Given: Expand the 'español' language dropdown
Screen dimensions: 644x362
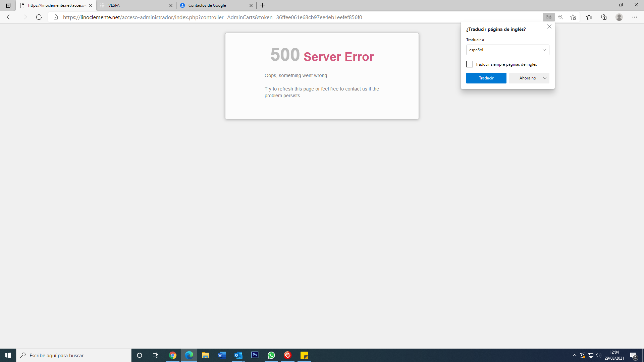Looking at the screenshot, I should coord(507,50).
